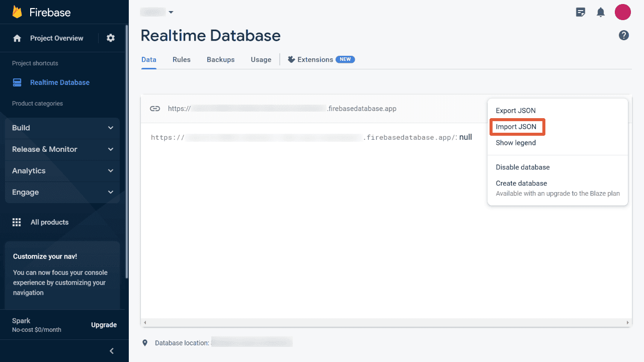
Task: Open notifications with the bell icon
Action: [x=601, y=12]
